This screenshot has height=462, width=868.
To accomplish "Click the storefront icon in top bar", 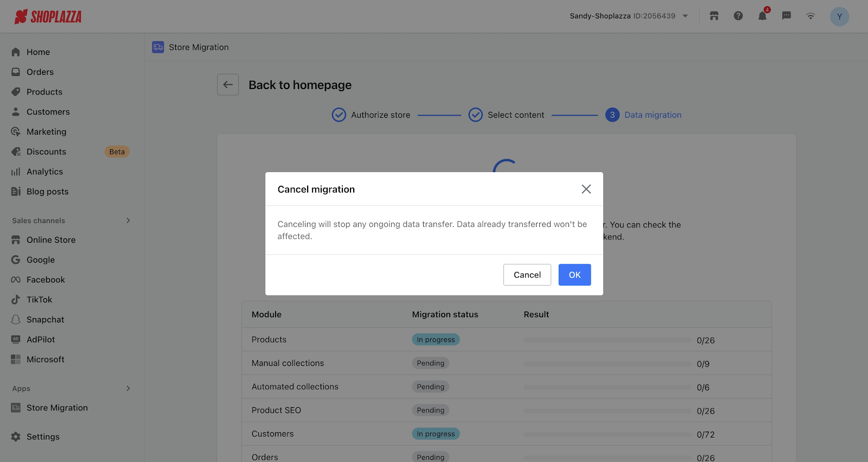I will tap(714, 16).
